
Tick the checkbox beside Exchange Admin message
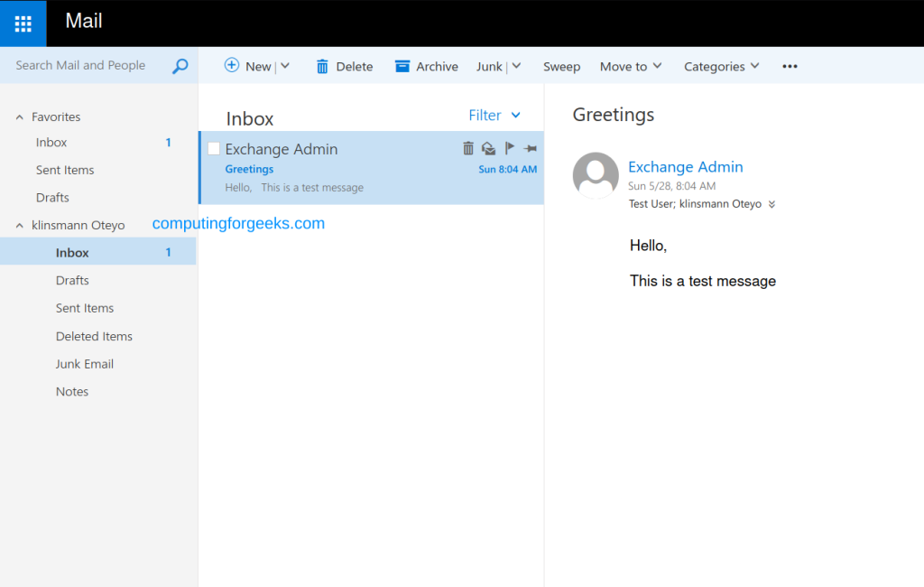click(x=214, y=149)
